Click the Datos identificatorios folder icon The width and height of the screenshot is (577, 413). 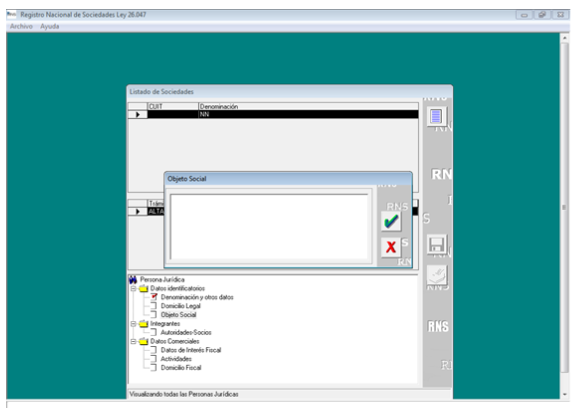(144, 289)
